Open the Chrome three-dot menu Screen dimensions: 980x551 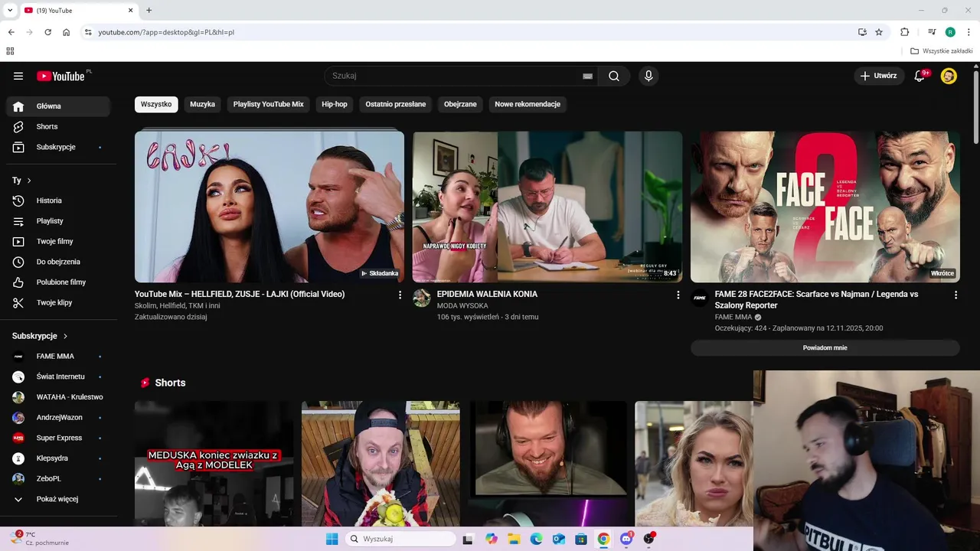pyautogui.click(x=967, y=32)
